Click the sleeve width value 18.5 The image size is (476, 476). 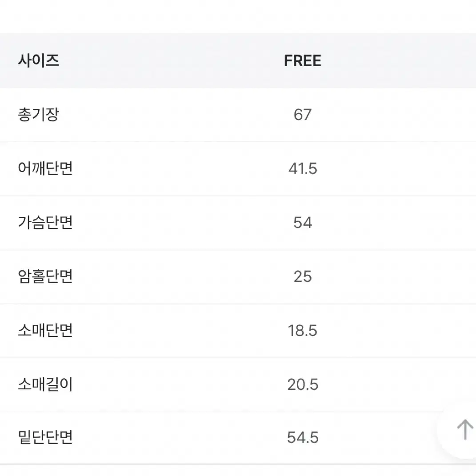pos(303,331)
